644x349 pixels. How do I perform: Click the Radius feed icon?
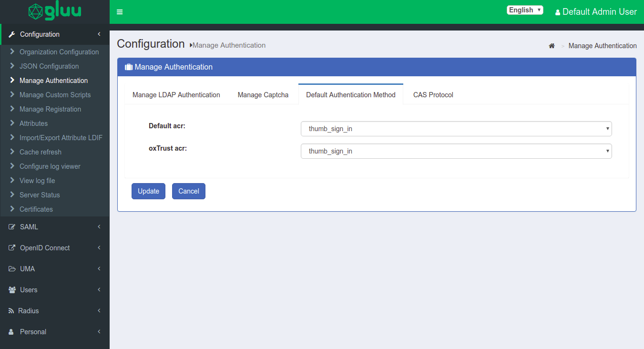coord(12,310)
